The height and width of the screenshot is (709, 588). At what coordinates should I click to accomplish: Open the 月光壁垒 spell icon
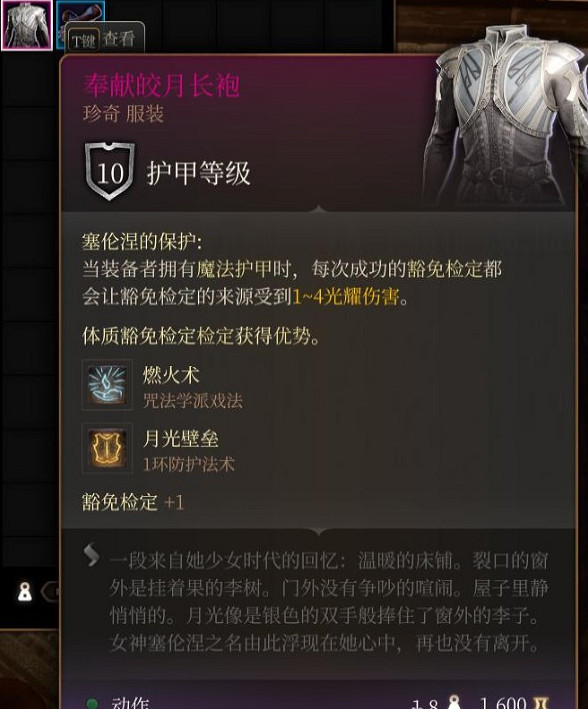tap(107, 448)
